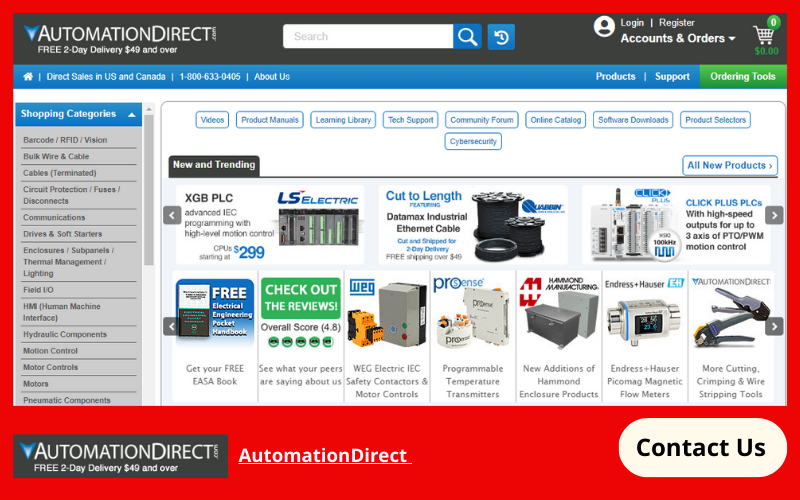Open search history clock icon
This screenshot has height=500, width=800.
[501, 37]
